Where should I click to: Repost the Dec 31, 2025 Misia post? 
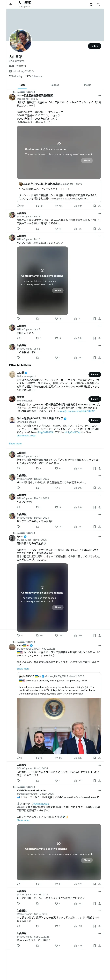[x=37, y=488]
